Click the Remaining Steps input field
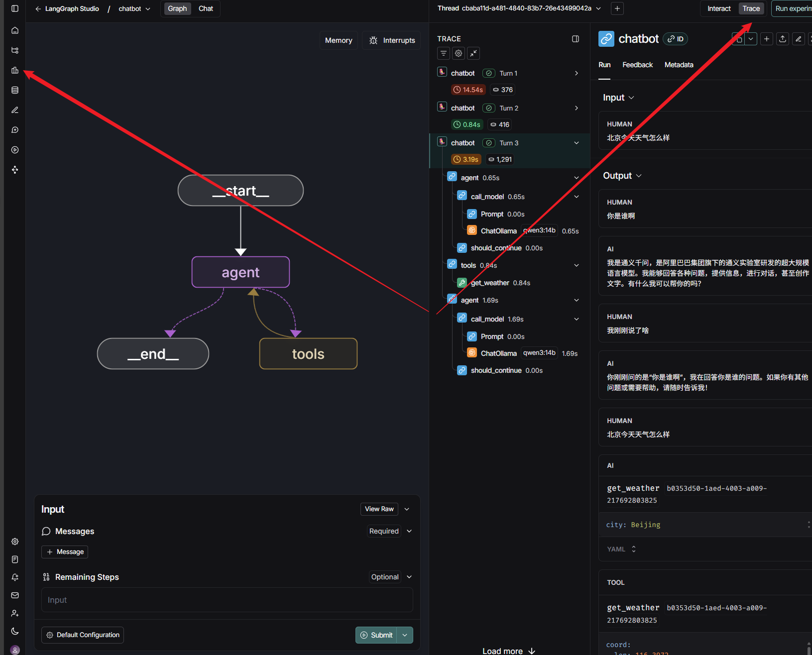 point(227,600)
